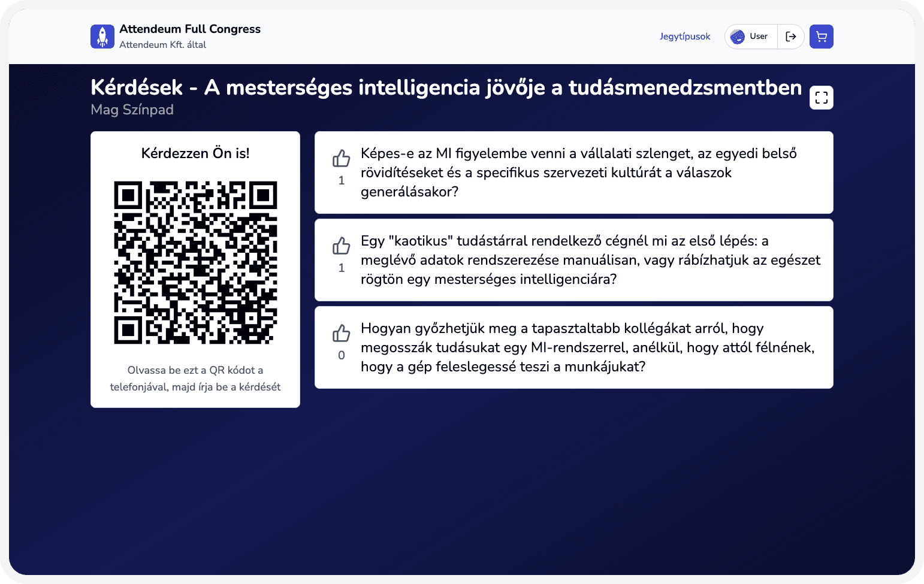Click the vote count 0 on third question
This screenshot has width=924, height=584.
pos(342,355)
